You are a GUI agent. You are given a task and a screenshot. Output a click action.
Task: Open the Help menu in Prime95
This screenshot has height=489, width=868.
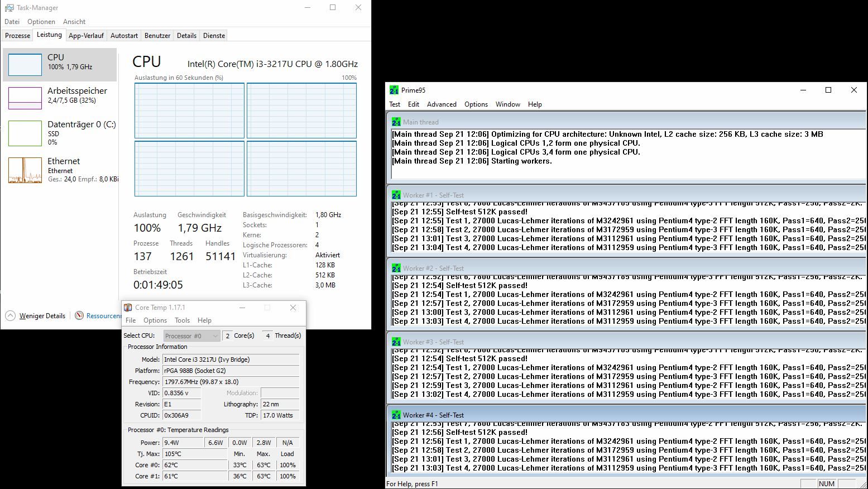(535, 104)
